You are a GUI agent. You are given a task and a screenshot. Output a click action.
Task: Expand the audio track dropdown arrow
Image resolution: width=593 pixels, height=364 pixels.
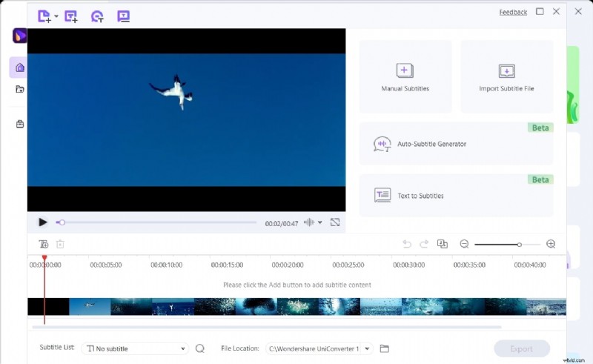click(320, 222)
